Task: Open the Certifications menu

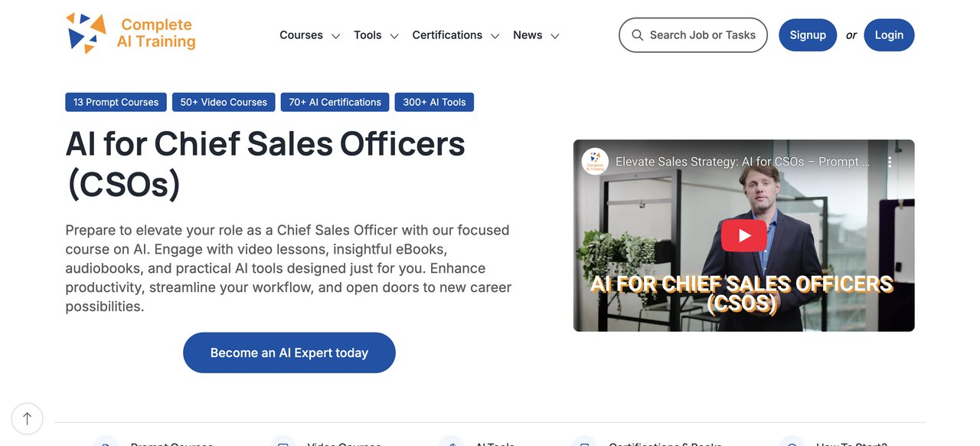Action: 447,35
